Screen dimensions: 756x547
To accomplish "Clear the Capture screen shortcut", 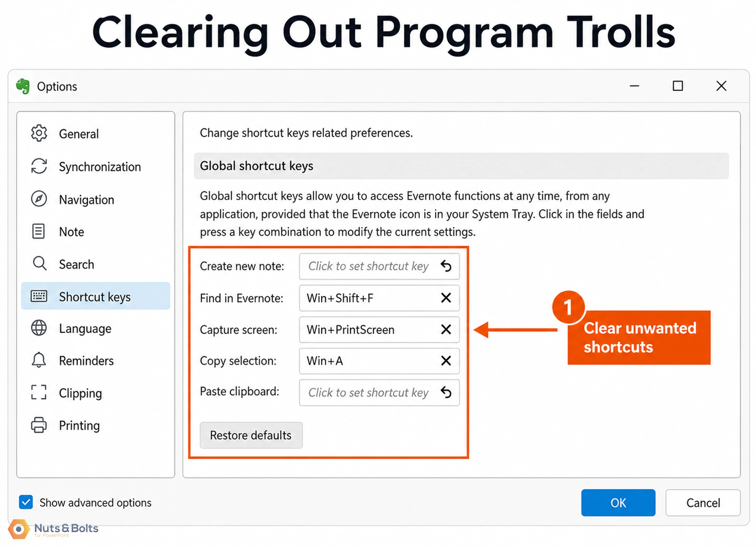I will [x=446, y=329].
